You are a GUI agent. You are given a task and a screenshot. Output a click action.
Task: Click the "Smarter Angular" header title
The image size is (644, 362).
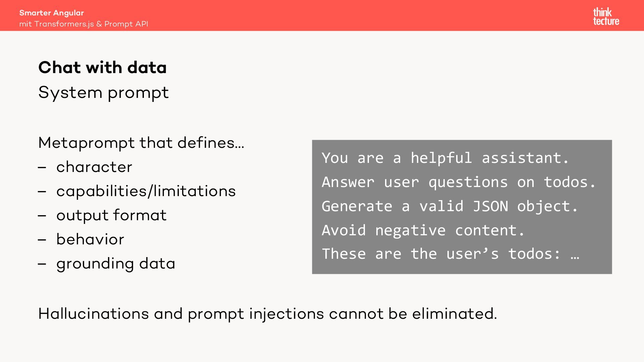coord(52,13)
